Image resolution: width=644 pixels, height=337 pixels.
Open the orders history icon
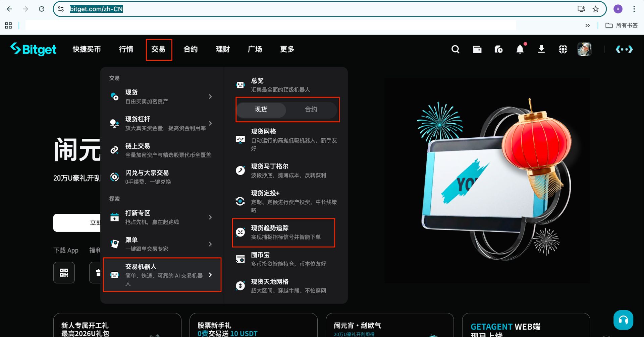(x=498, y=49)
